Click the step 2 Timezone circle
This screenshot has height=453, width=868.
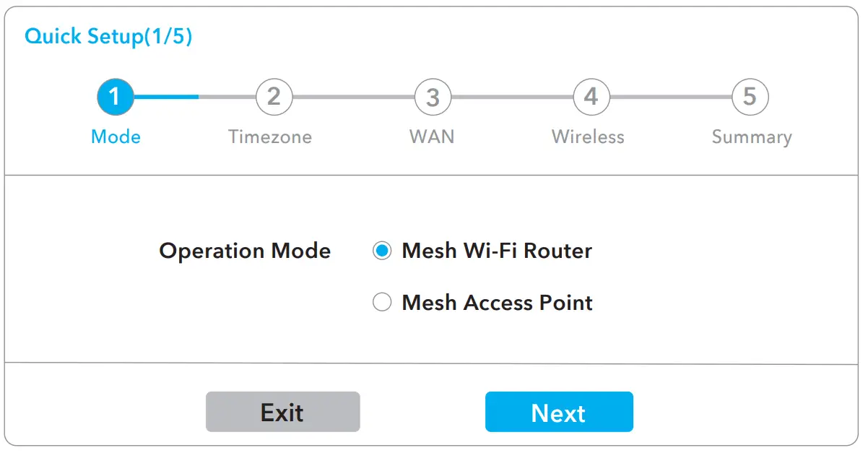[x=274, y=96]
